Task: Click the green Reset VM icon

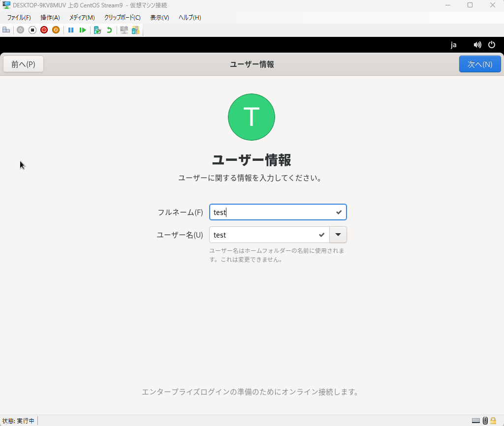Action: (83, 30)
